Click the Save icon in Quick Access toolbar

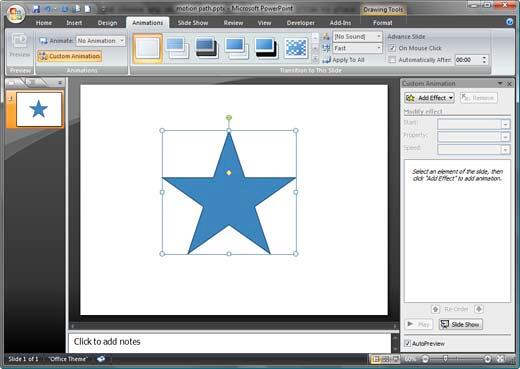(x=36, y=9)
